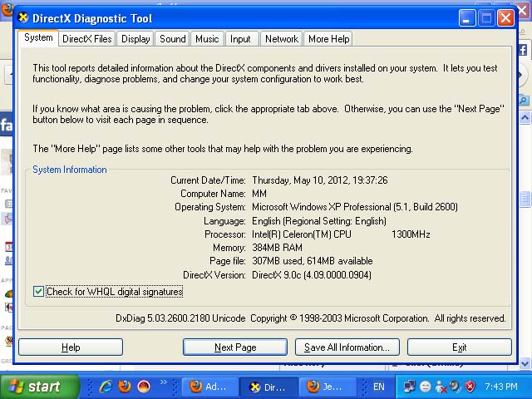Click the red flame quick launch icon
The image size is (532, 399).
pos(144,387)
